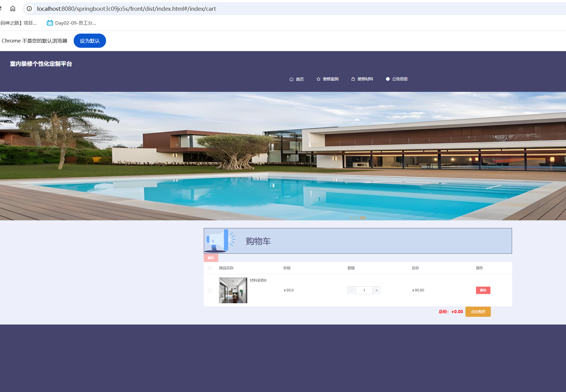Click the star icon beside 装修案例

(318, 79)
